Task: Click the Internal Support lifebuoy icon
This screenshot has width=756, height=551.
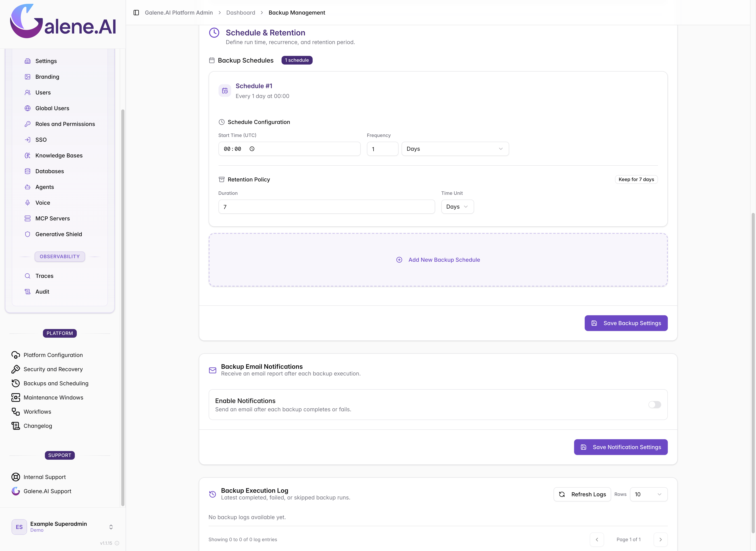Action: click(16, 477)
